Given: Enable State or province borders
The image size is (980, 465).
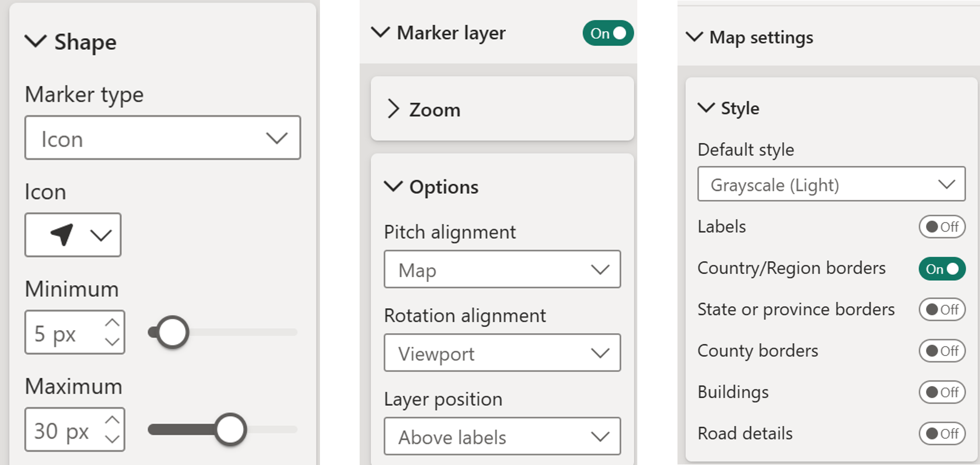Looking at the screenshot, I should tap(942, 309).
